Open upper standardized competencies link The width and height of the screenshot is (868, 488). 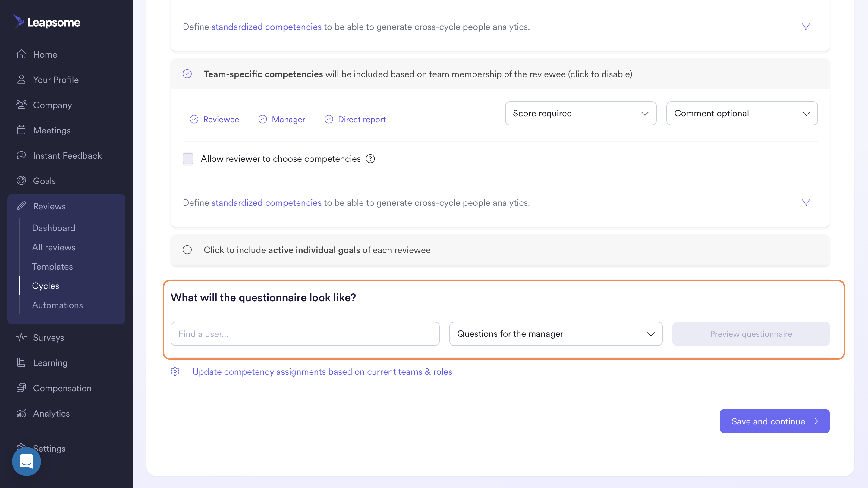coord(266,27)
